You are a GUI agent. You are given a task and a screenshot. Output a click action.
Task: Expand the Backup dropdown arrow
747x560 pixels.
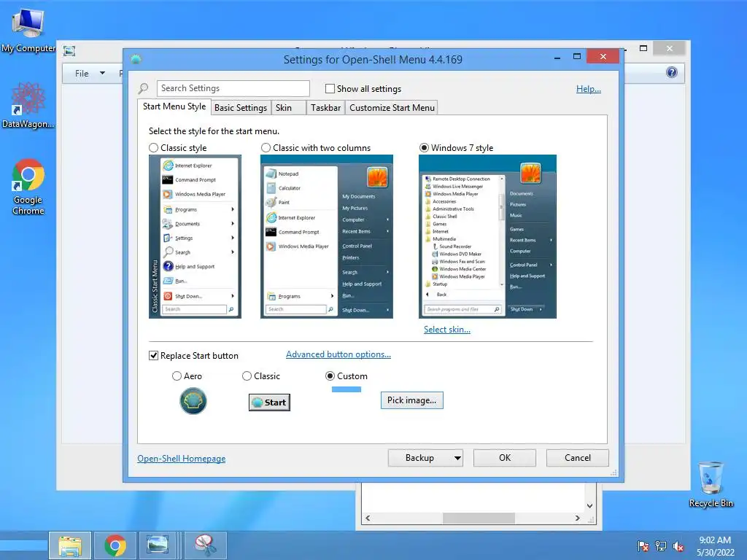[457, 458]
